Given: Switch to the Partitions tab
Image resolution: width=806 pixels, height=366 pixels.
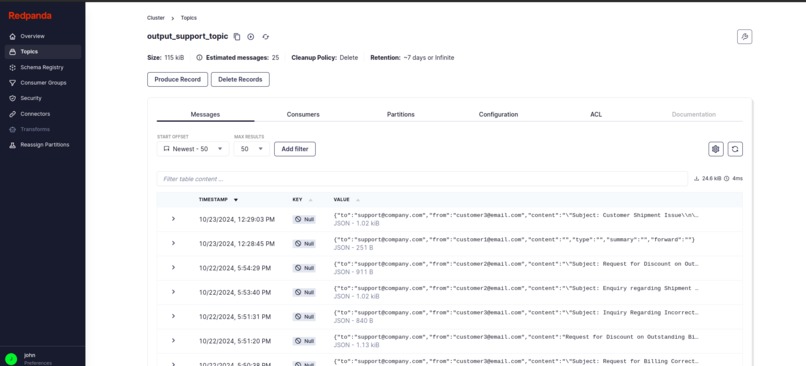Looking at the screenshot, I should pos(400,115).
